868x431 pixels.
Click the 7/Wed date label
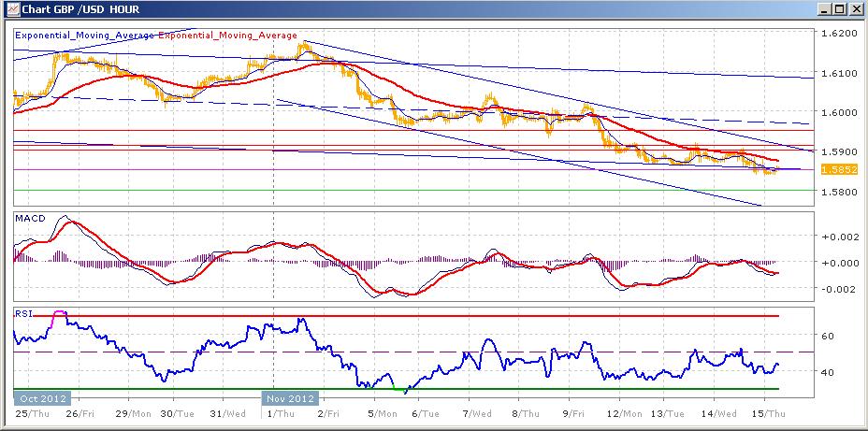(x=477, y=414)
